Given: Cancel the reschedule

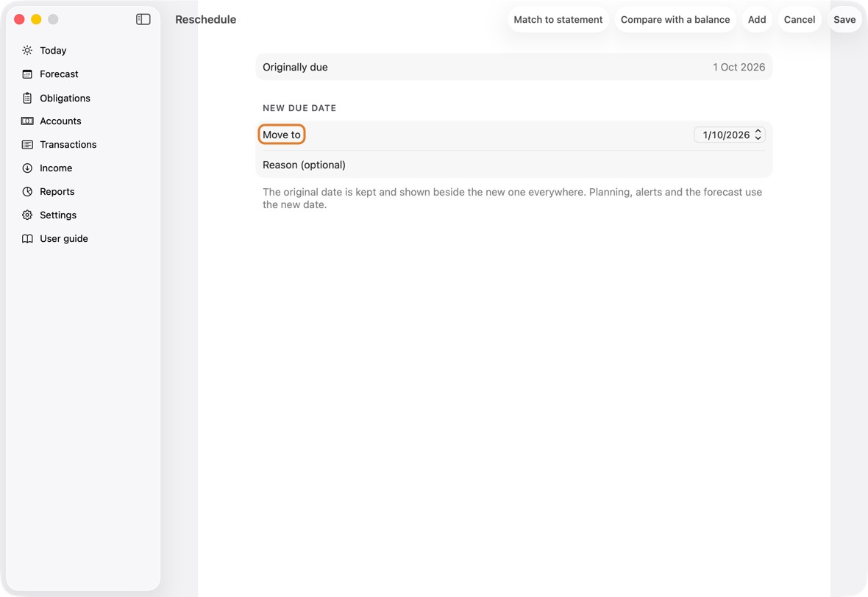Looking at the screenshot, I should point(800,19).
